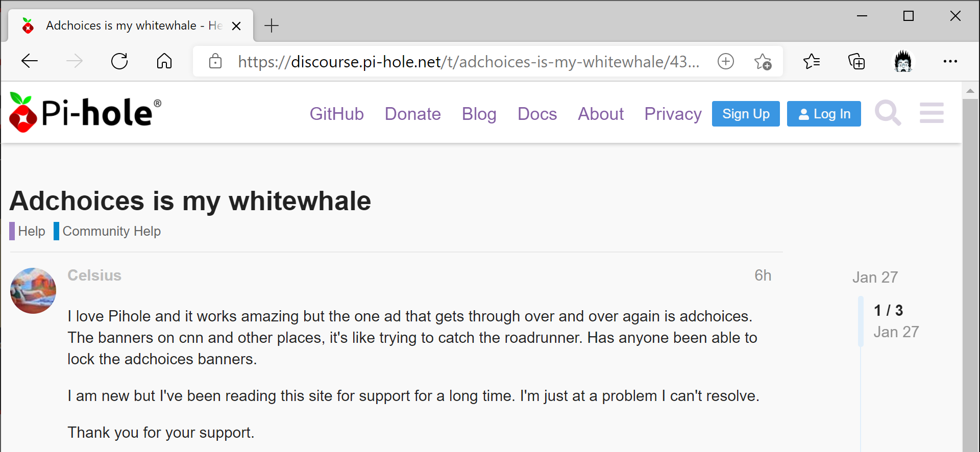Go back using the back arrow
The width and height of the screenshot is (980, 452).
(30, 61)
